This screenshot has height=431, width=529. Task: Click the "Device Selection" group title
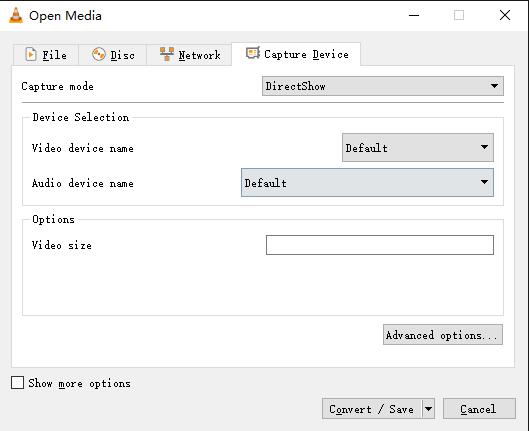click(81, 117)
